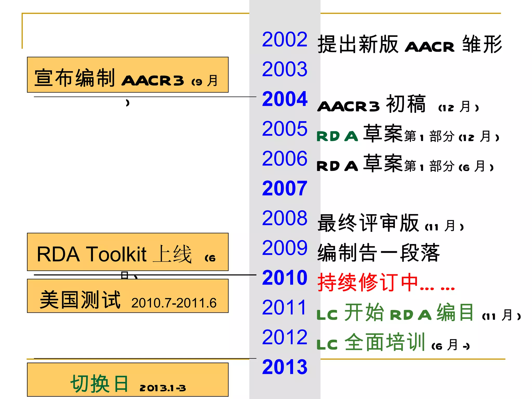Viewport: 532px width, 399px height.
Task: Click the year 2003 on the timeline
Action: click(285, 69)
